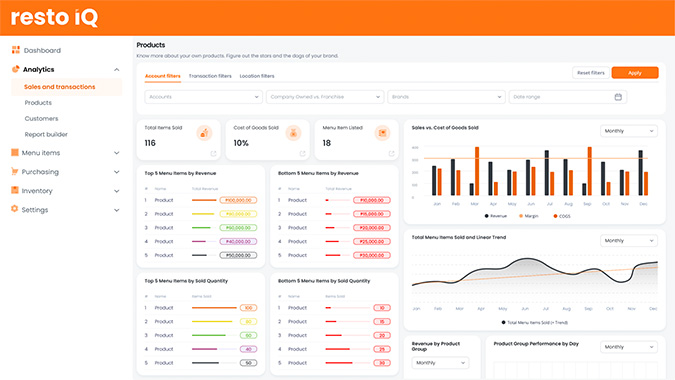675x380 pixels.
Task: Click the Dashboard grid icon in sidebar
Action: [x=15, y=50]
